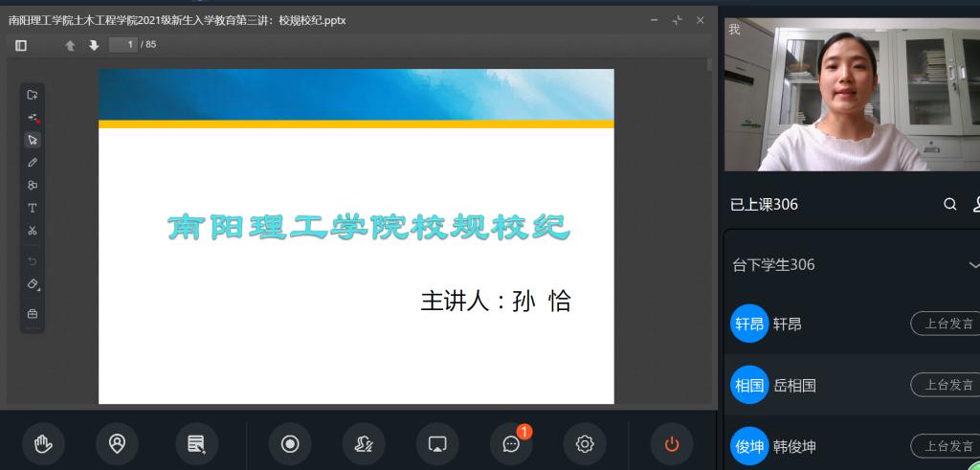Screen dimensions: 980x470
Task: Collapse the 台下学生306 student list
Action: [x=973, y=265]
